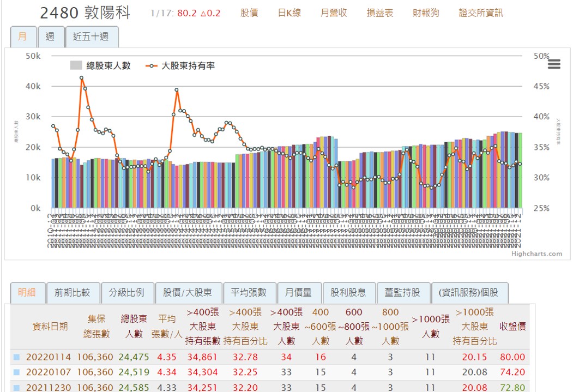Open the 證交所資訊 link
The width and height of the screenshot is (573, 392).
coord(481,13)
